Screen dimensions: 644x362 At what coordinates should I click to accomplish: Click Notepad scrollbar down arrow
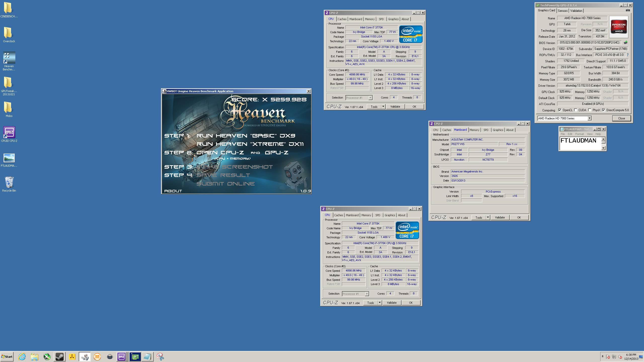[x=603, y=148]
